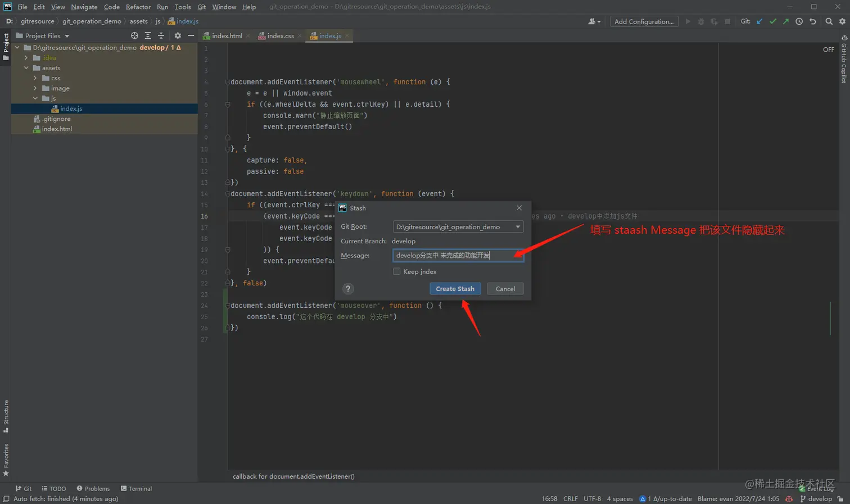
Task: Click the Git Rollback icon
Action: coord(812,21)
